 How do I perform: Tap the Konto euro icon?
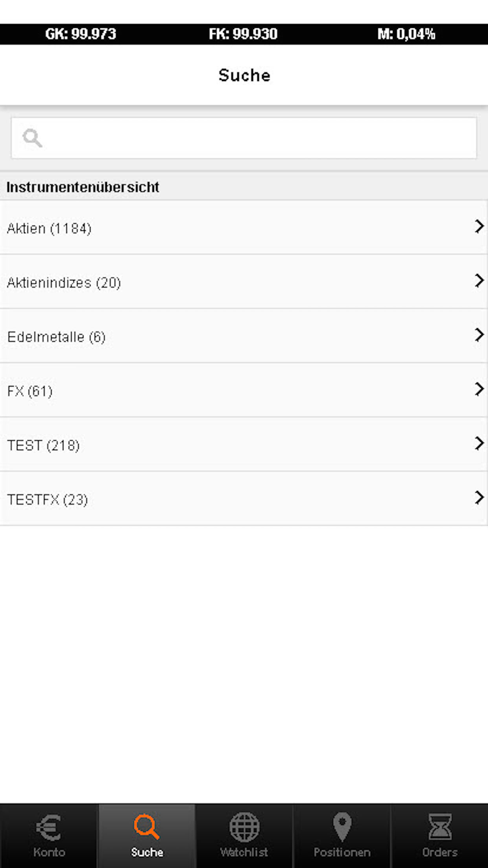[49, 827]
